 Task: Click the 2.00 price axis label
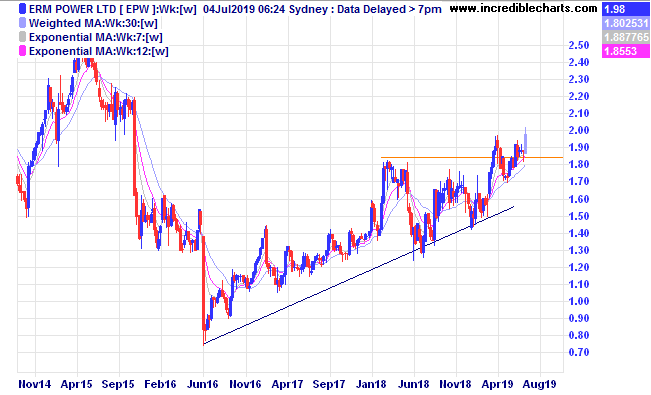coord(579,130)
